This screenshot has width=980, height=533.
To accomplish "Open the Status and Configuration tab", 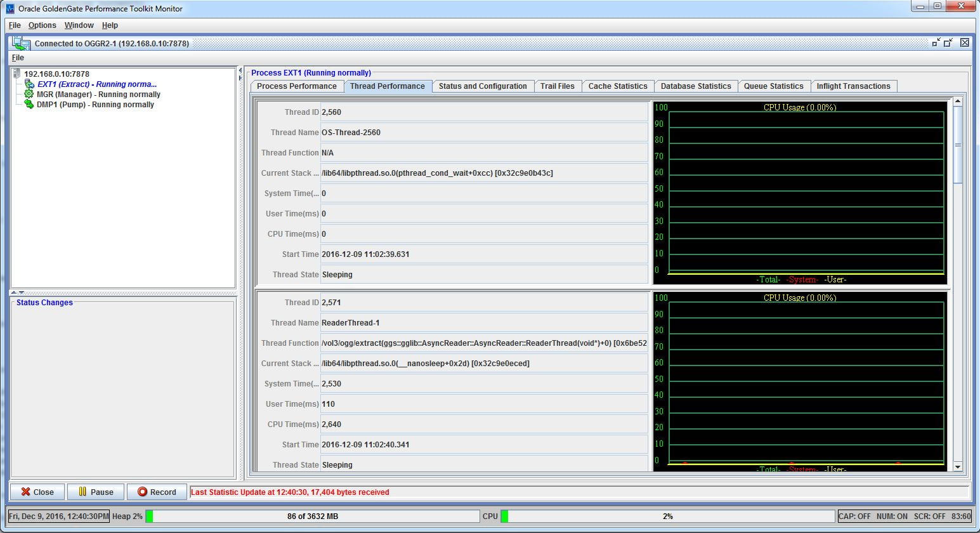I will click(x=483, y=86).
